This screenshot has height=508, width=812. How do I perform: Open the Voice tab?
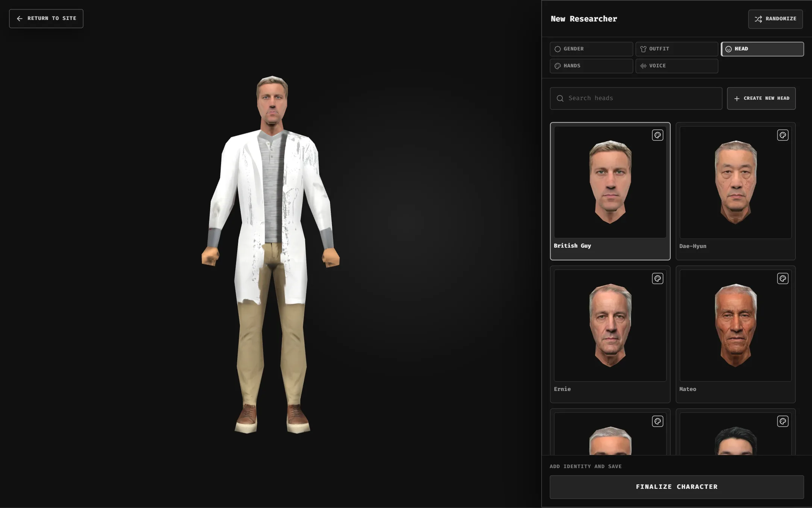[x=677, y=66]
